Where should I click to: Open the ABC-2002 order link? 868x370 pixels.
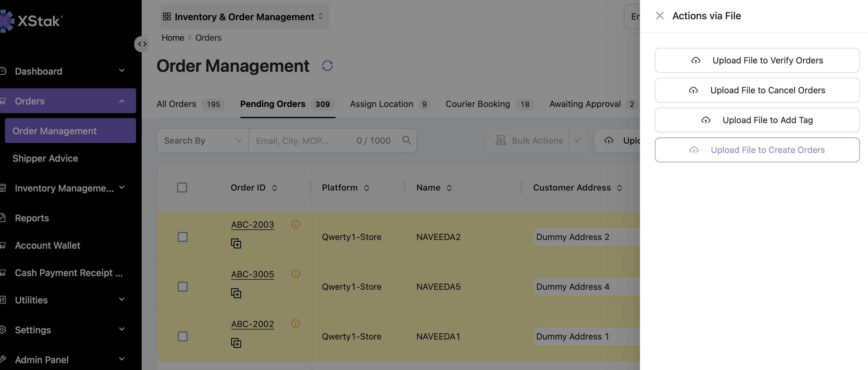252,324
